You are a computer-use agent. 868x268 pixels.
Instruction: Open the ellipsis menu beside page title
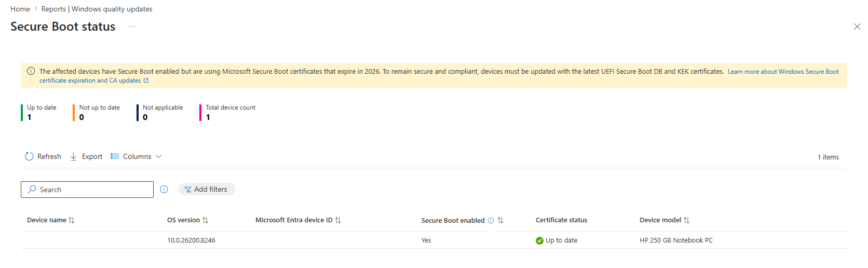(132, 26)
